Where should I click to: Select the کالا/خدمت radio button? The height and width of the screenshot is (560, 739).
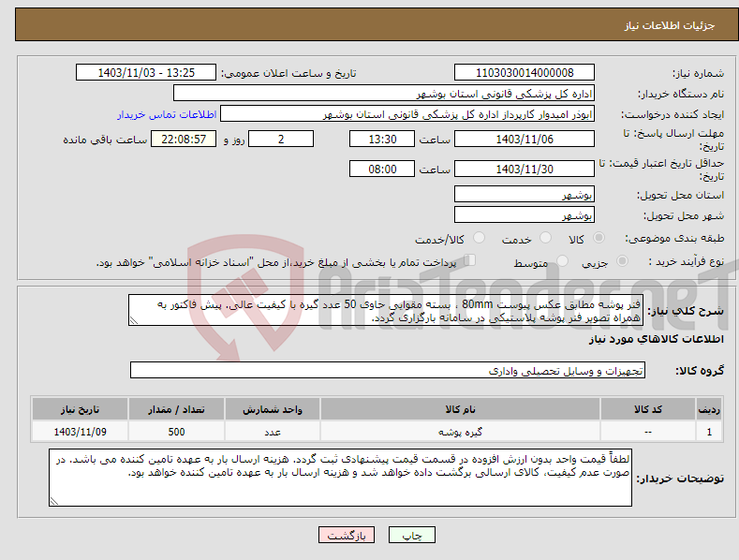pyautogui.click(x=479, y=238)
